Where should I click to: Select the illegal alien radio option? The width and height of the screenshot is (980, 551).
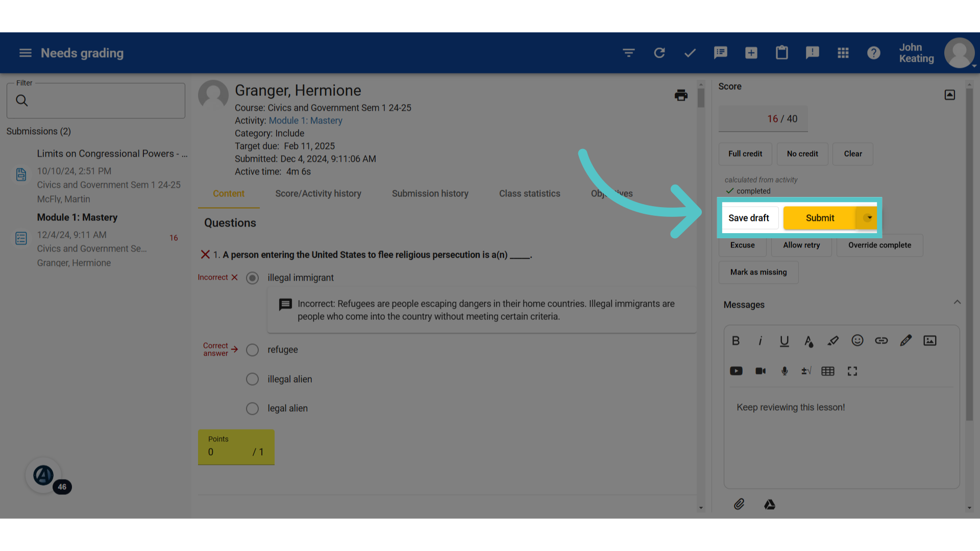tap(252, 379)
